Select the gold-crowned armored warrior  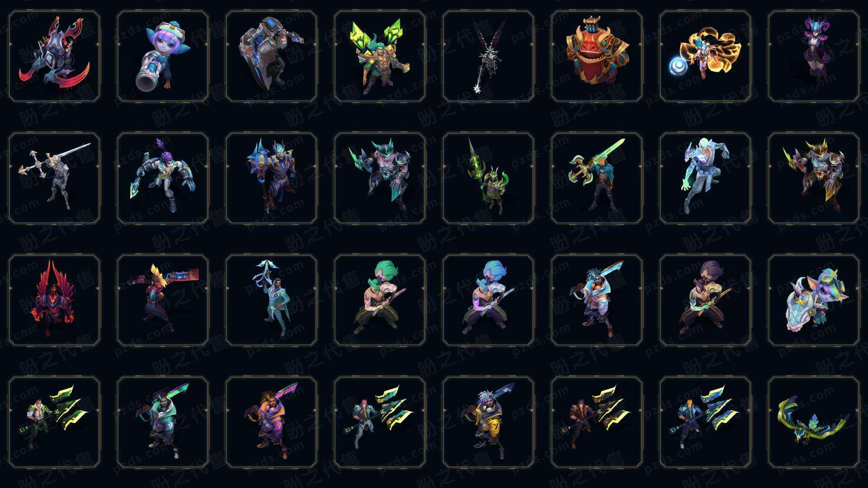(814, 178)
